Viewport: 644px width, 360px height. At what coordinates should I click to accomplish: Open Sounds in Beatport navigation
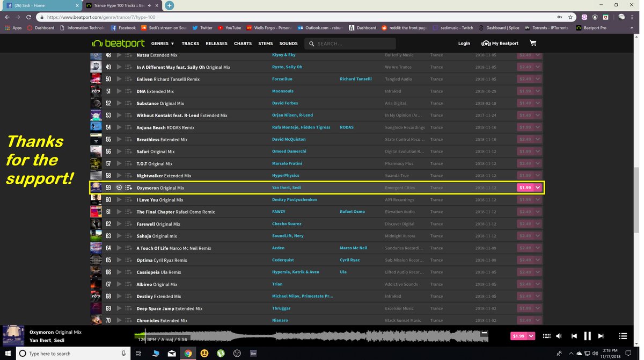(288, 44)
